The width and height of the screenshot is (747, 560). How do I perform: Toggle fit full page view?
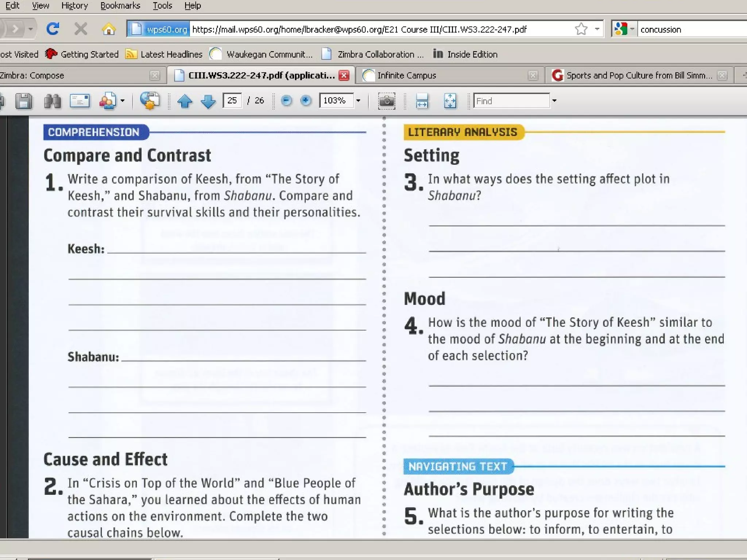450,101
